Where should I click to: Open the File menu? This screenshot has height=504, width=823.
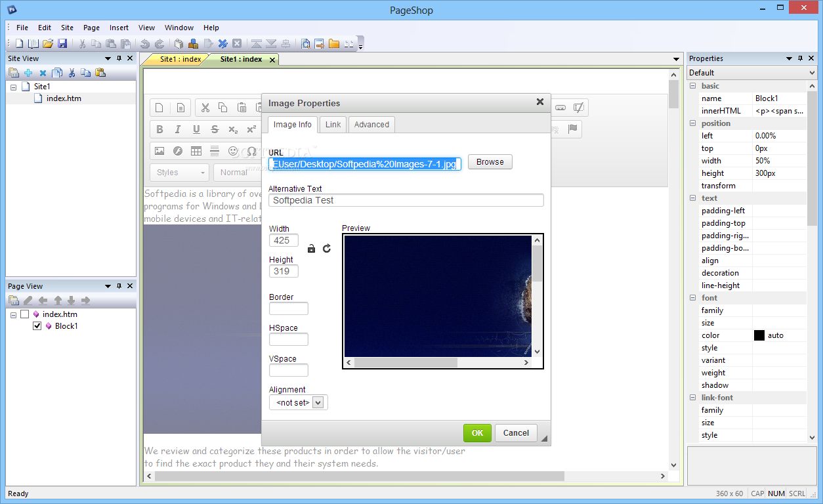(x=22, y=28)
